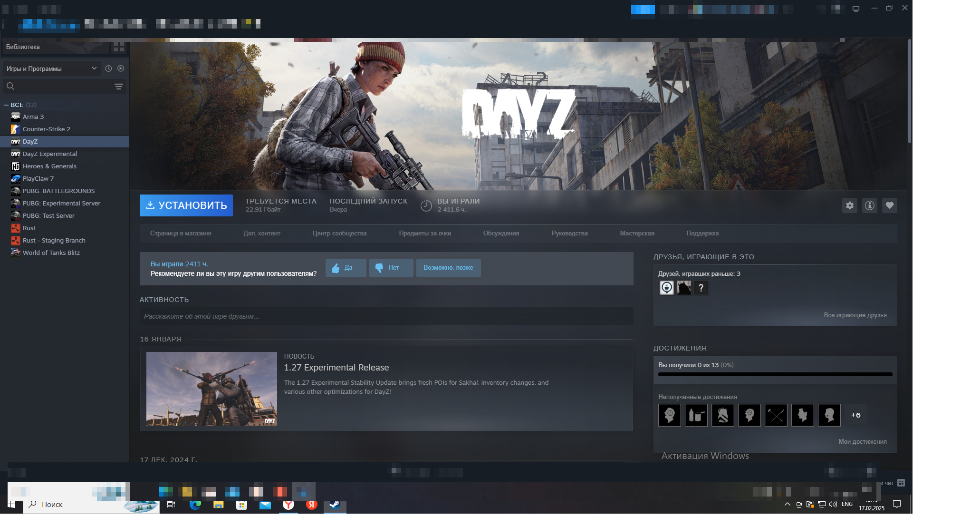The height and width of the screenshot is (526, 980).
Task: Collapse the ВСЕ games category
Action: [x=6, y=105]
